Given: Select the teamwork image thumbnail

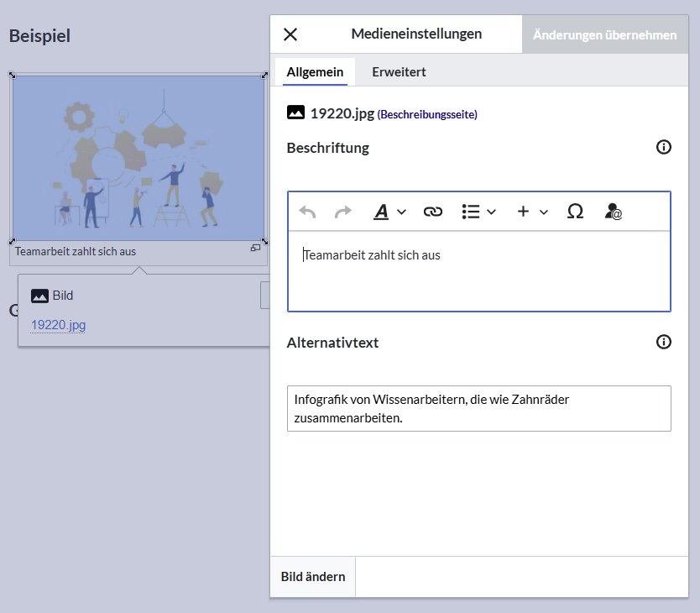Looking at the screenshot, I should tap(138, 158).
